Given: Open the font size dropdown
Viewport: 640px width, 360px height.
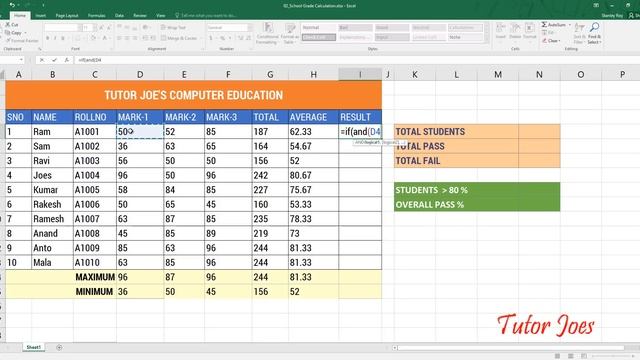Looking at the screenshot, I should tap(95, 27).
